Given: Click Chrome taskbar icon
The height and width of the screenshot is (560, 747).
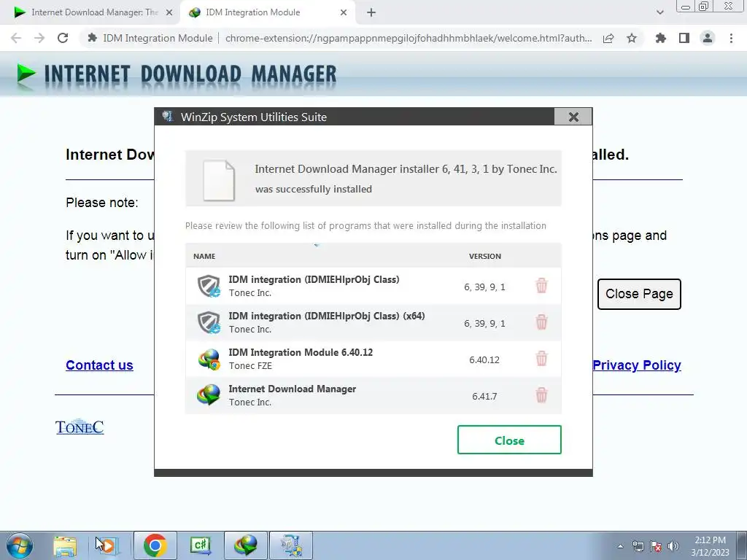Looking at the screenshot, I should click(x=155, y=545).
